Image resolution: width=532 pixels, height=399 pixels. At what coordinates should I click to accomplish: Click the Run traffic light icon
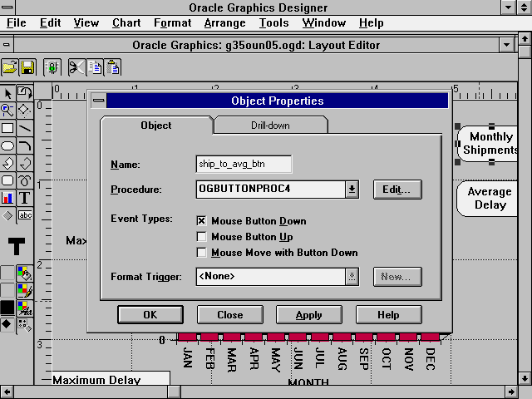click(x=52, y=67)
